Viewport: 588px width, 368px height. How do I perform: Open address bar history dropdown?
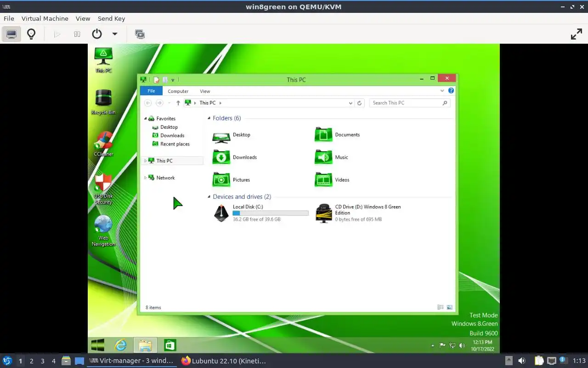[351, 103]
